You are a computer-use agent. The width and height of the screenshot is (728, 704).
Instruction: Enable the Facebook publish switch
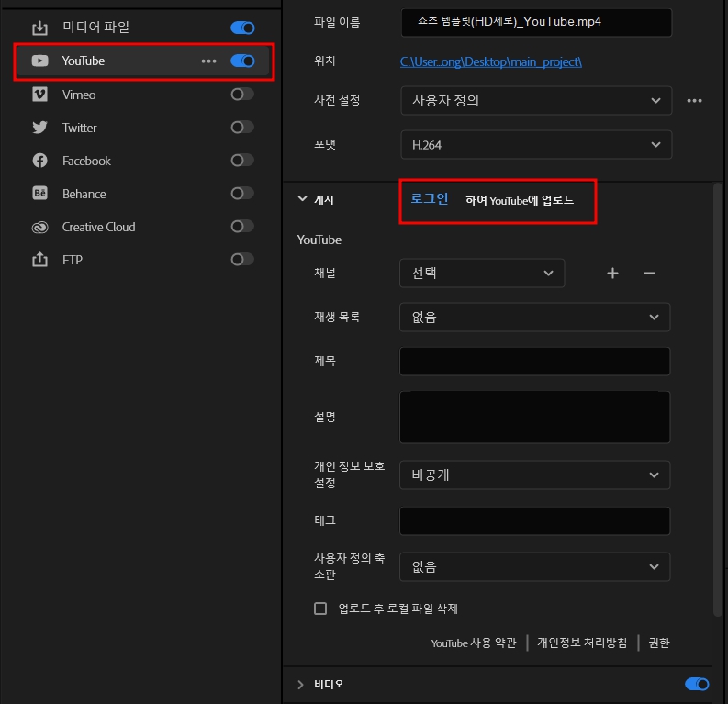click(x=242, y=161)
